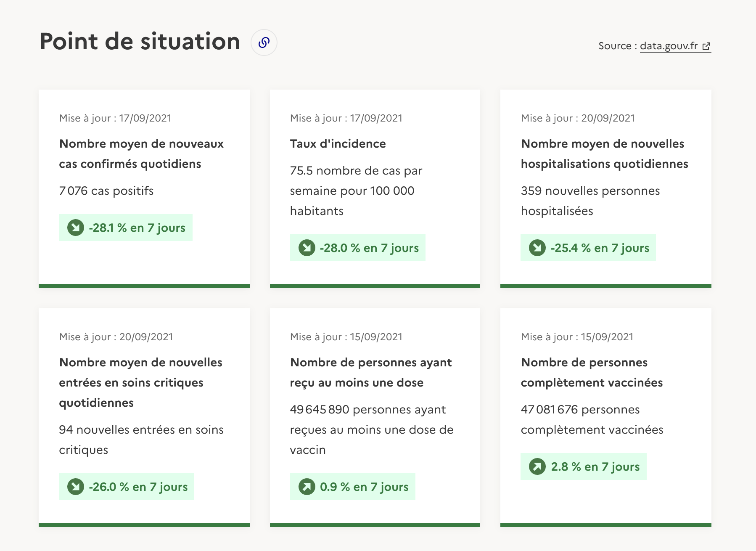Click the 'Mise à jour : 20/09/2021' date on hospitalisations card

578,118
